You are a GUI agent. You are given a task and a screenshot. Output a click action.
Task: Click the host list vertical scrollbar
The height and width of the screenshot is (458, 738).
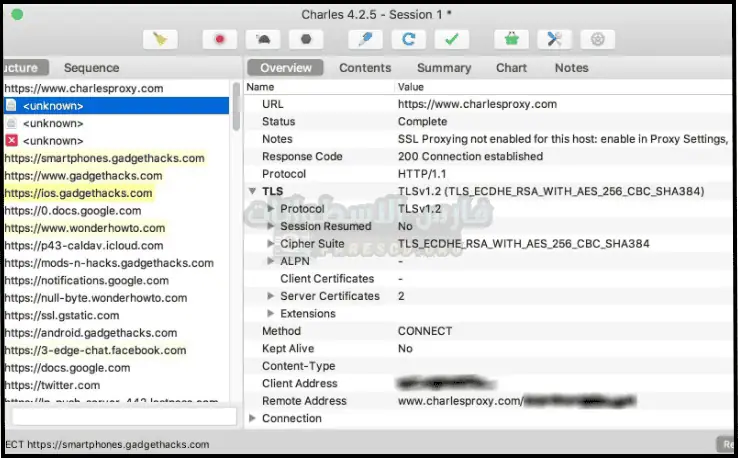tap(237, 110)
